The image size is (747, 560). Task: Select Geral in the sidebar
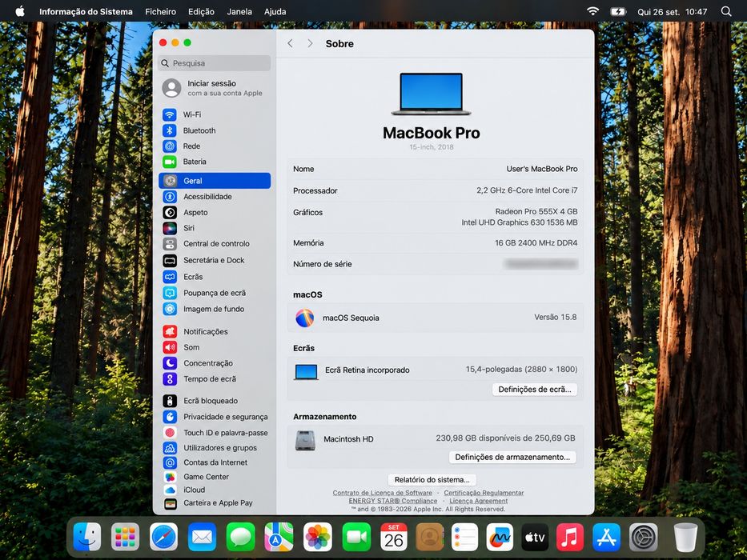point(215,181)
